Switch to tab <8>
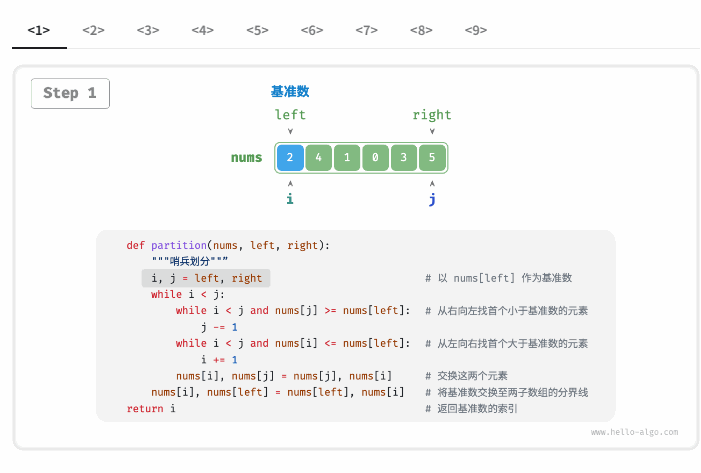 point(421,30)
